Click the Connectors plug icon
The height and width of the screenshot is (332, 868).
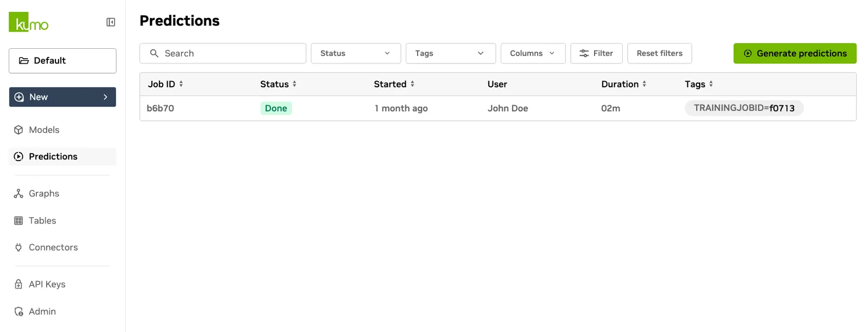[18, 247]
